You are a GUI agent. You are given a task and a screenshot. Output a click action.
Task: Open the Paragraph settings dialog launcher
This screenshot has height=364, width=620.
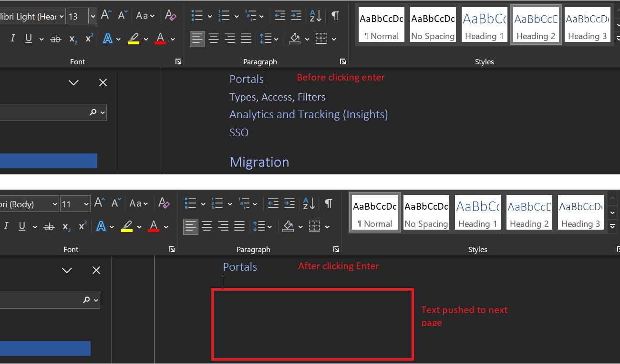click(343, 61)
